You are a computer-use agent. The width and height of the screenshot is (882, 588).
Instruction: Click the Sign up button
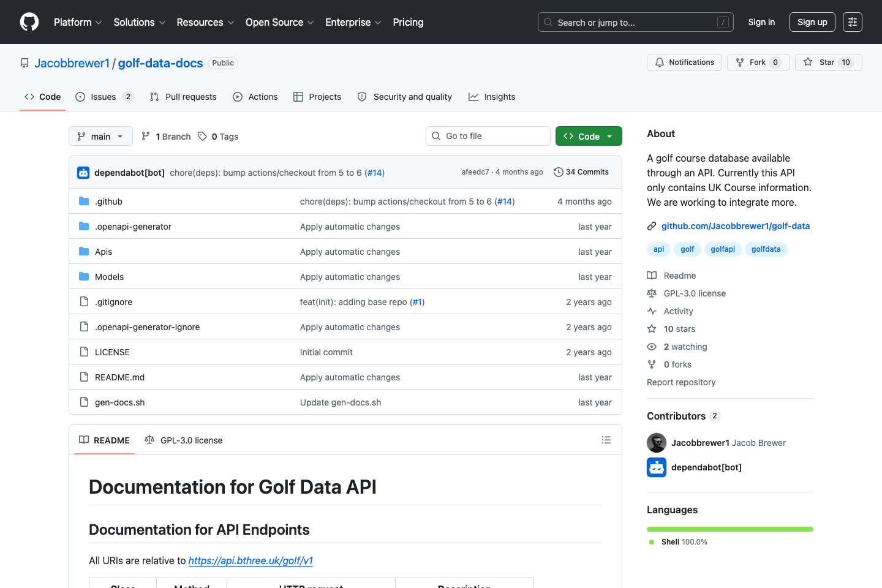812,22
